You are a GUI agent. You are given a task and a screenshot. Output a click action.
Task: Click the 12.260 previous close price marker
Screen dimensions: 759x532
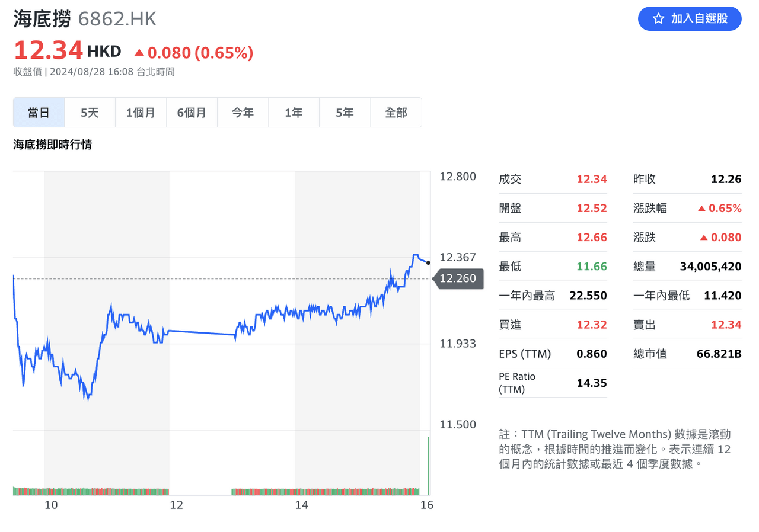click(x=458, y=278)
